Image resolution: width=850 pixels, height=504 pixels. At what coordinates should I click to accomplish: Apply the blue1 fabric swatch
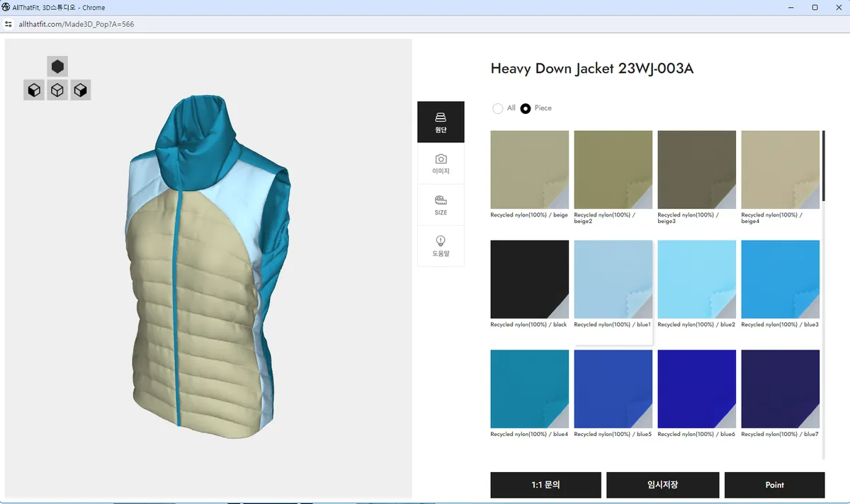(613, 279)
